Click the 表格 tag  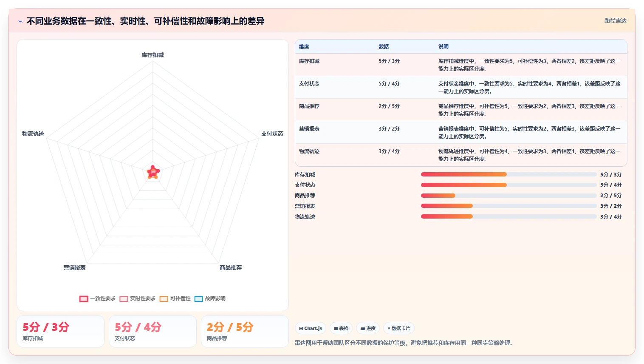coord(341,328)
